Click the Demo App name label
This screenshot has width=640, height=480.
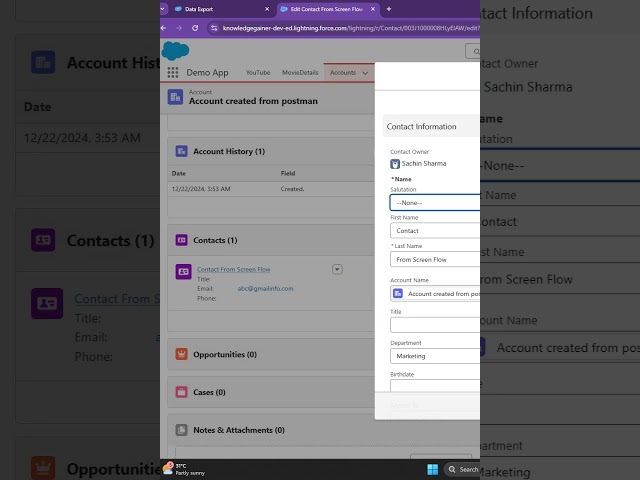(207, 73)
